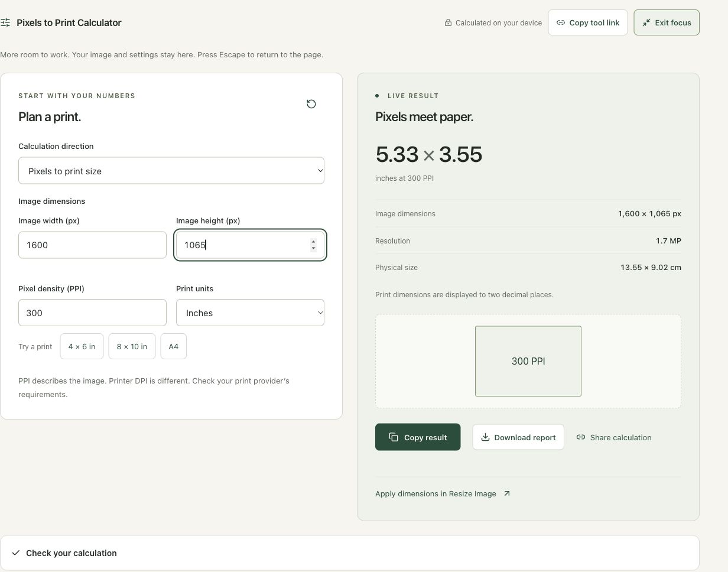This screenshot has width=728, height=572.
Task: Click the Image width (px) field
Action: [92, 245]
